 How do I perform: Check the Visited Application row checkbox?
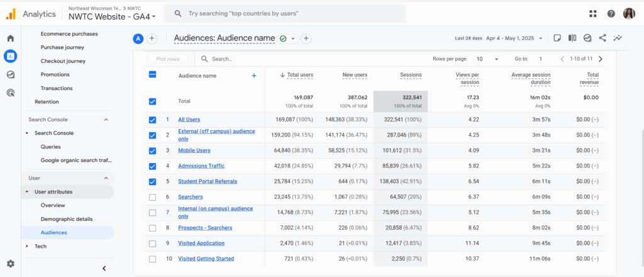coord(152,244)
